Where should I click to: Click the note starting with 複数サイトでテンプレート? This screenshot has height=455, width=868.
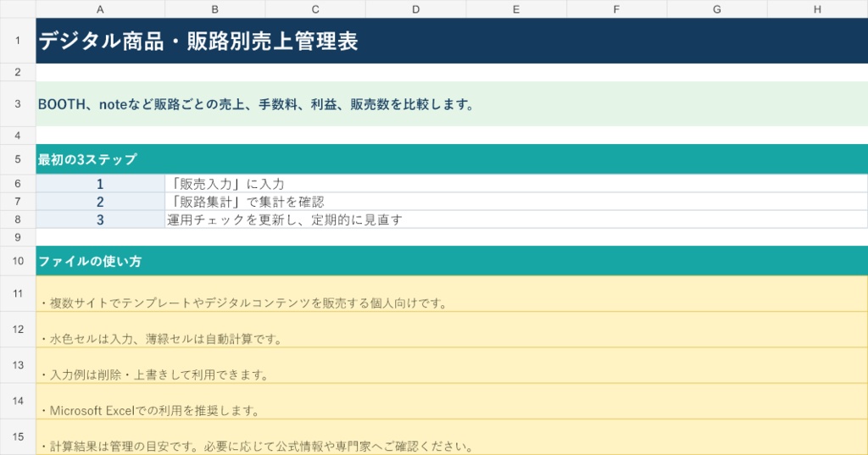452,294
